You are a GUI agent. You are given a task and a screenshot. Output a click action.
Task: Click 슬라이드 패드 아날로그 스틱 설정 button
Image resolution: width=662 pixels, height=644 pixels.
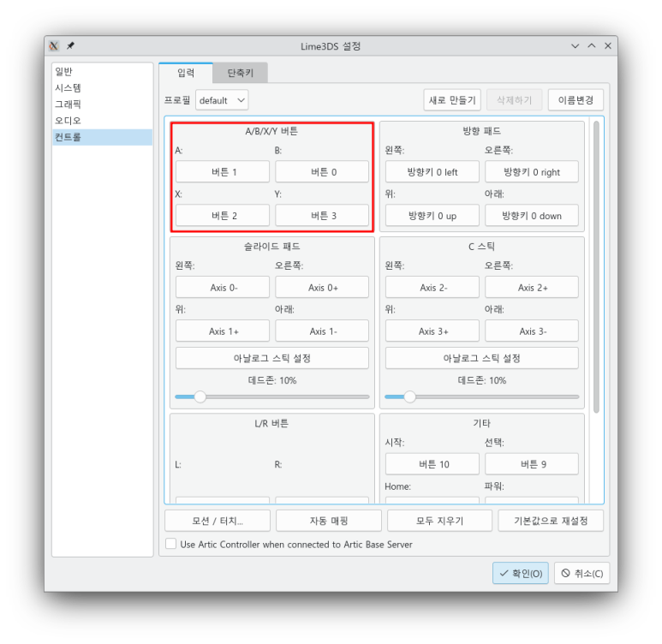[272, 358]
